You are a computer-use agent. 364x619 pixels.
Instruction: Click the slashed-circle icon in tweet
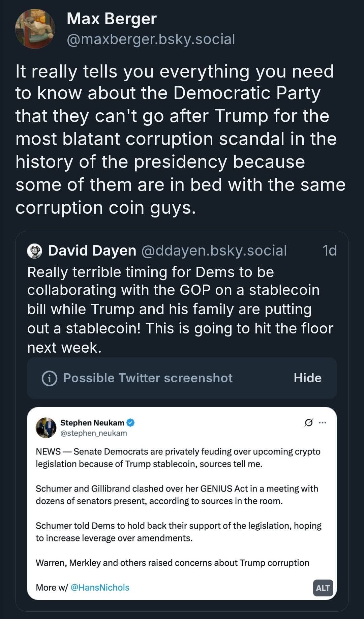[308, 422]
